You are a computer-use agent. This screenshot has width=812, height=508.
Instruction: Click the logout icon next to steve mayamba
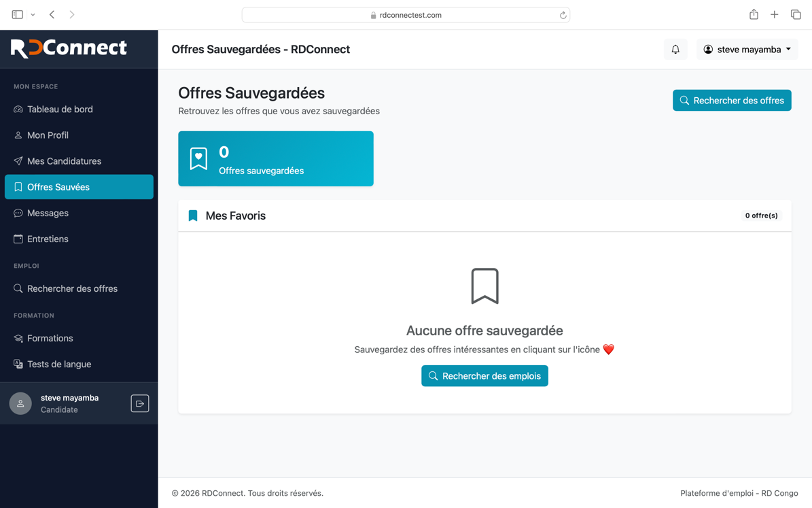(x=139, y=403)
